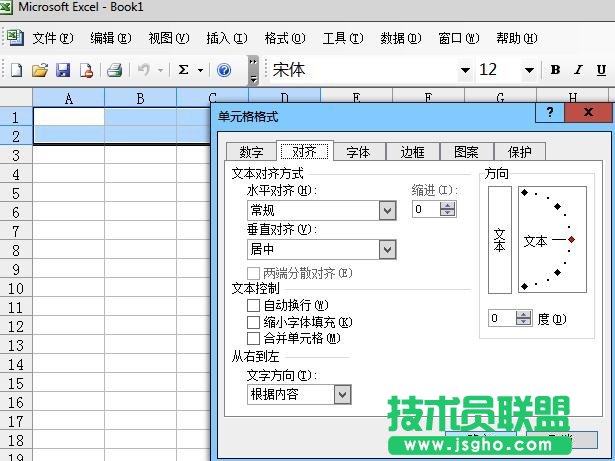This screenshot has height=461, width=615.
Task: Click cell A1 in the worksheet
Action: (x=69, y=117)
